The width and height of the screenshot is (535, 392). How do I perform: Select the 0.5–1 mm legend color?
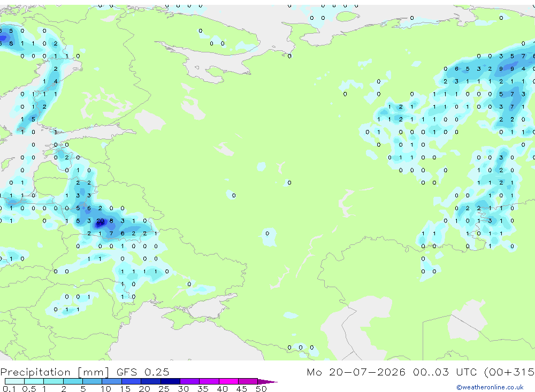click(34, 381)
